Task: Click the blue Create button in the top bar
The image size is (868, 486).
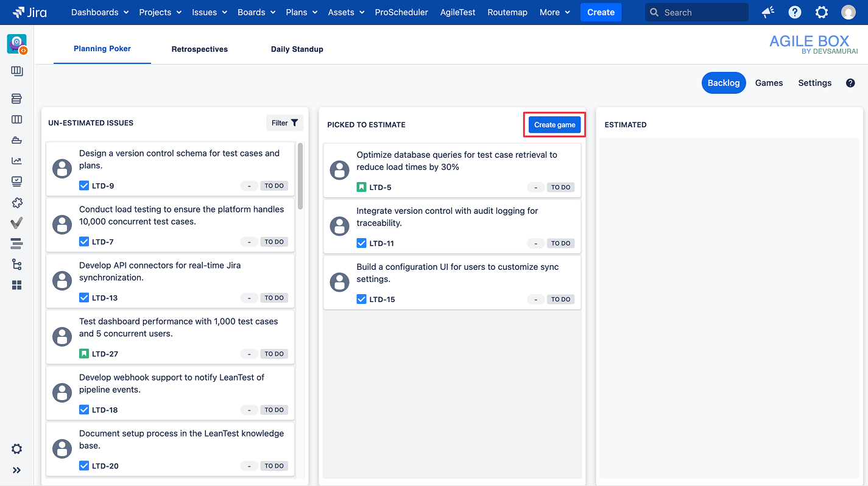Action: (601, 12)
